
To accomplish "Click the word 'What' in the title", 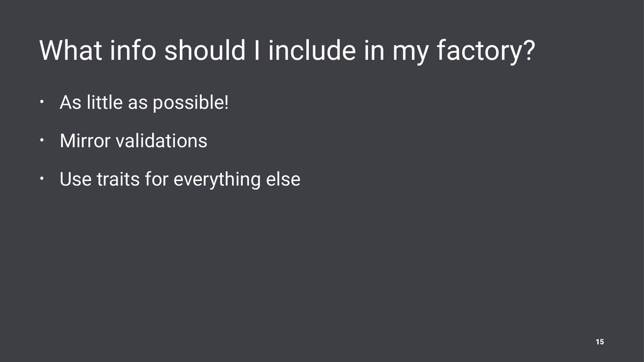I will point(70,50).
